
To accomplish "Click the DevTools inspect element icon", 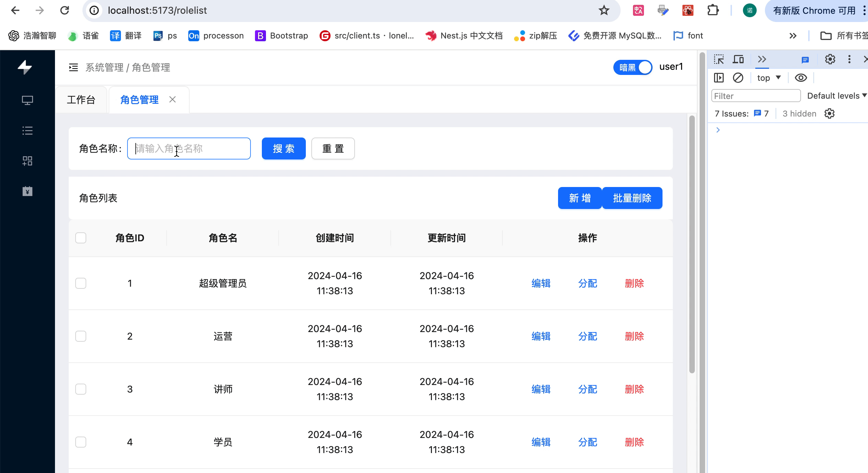I will (719, 59).
